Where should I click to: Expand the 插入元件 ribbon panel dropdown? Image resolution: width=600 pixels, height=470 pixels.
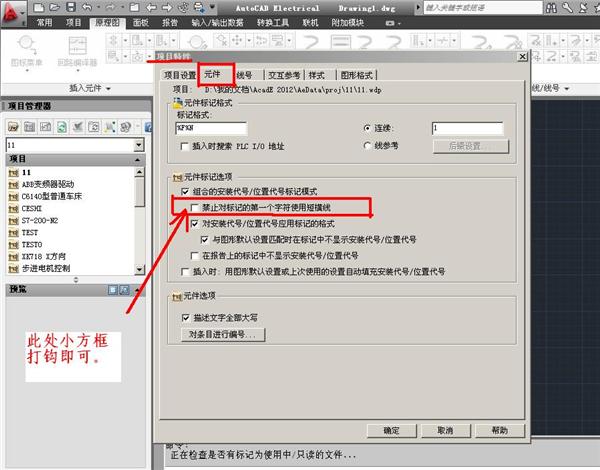point(108,88)
